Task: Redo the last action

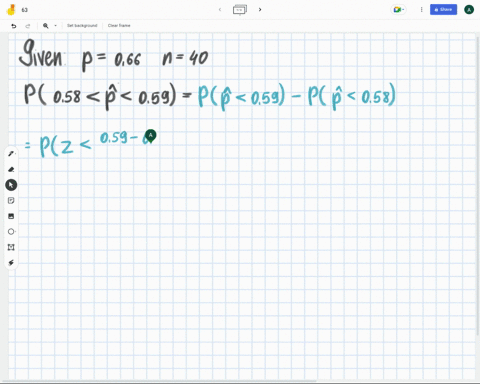Action: 28,26
